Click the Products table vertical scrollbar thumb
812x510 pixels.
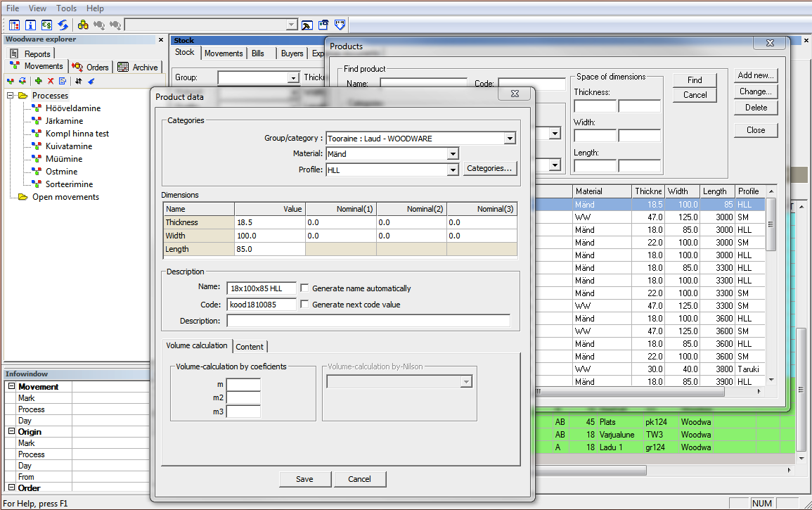771,224
